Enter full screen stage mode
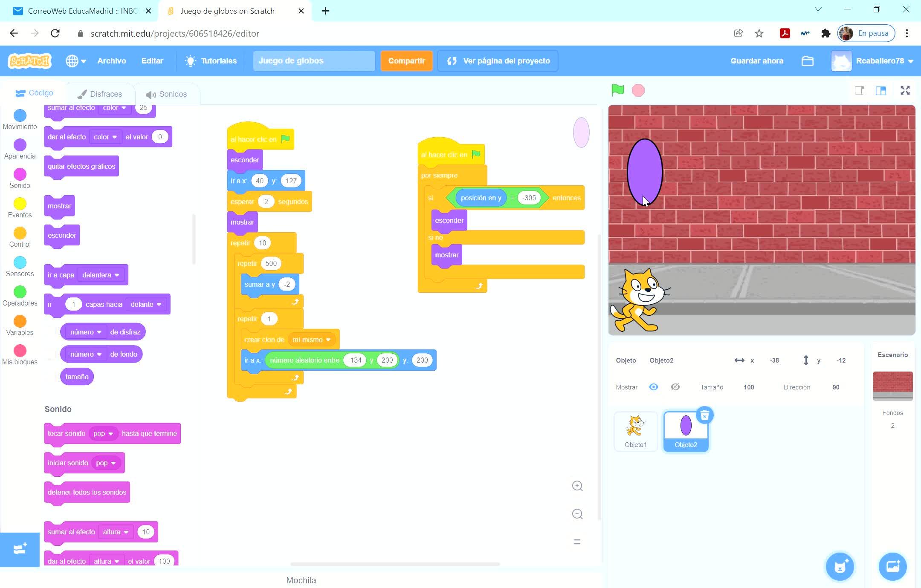921x588 pixels. pyautogui.click(x=905, y=90)
